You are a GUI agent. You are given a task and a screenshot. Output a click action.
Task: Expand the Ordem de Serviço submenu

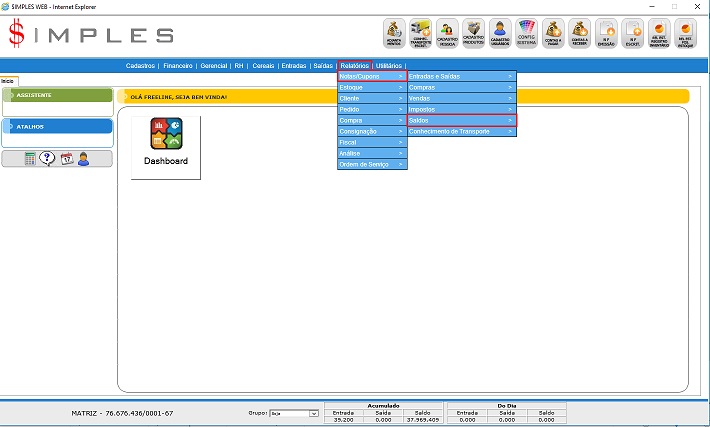point(372,164)
